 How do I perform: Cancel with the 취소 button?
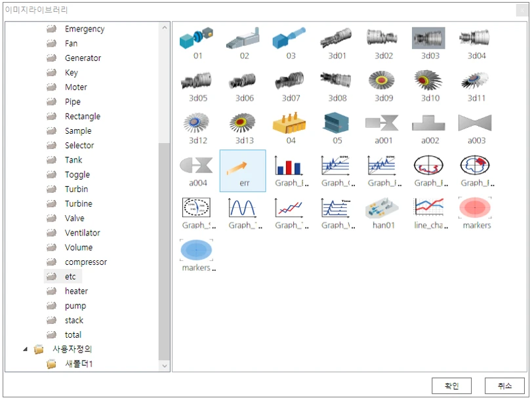pos(504,386)
